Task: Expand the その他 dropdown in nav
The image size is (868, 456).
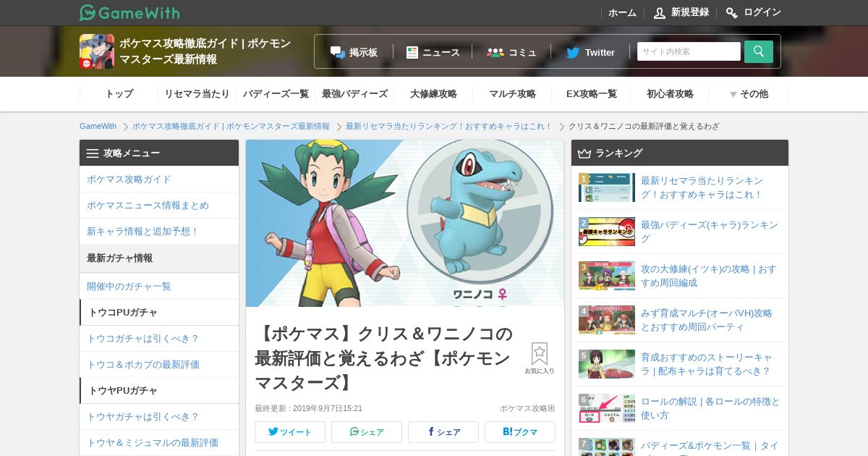Action: [749, 94]
